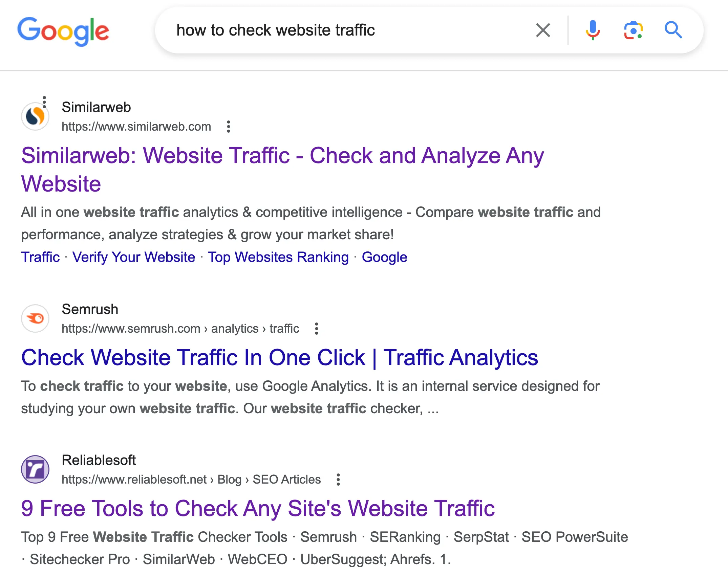Open the Verify Your Website sitelink
Image resolution: width=728 pixels, height=578 pixels.
pyautogui.click(x=134, y=257)
